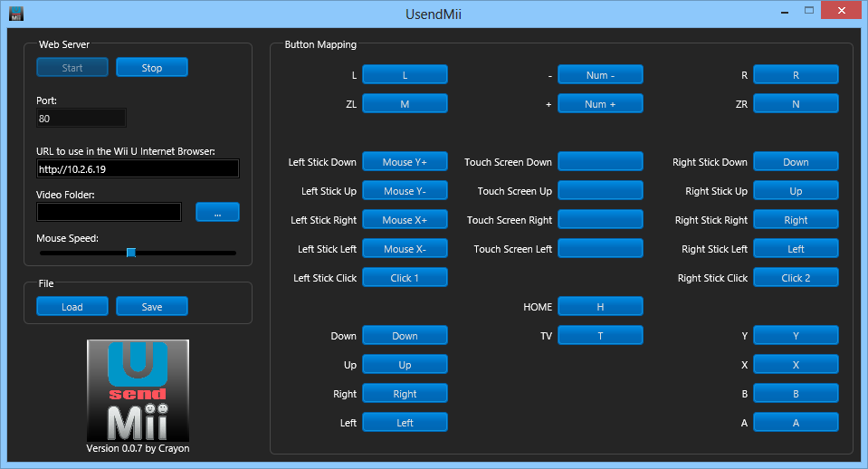Remap Right Stick Up mapping button
868x469 pixels.
[796, 190]
